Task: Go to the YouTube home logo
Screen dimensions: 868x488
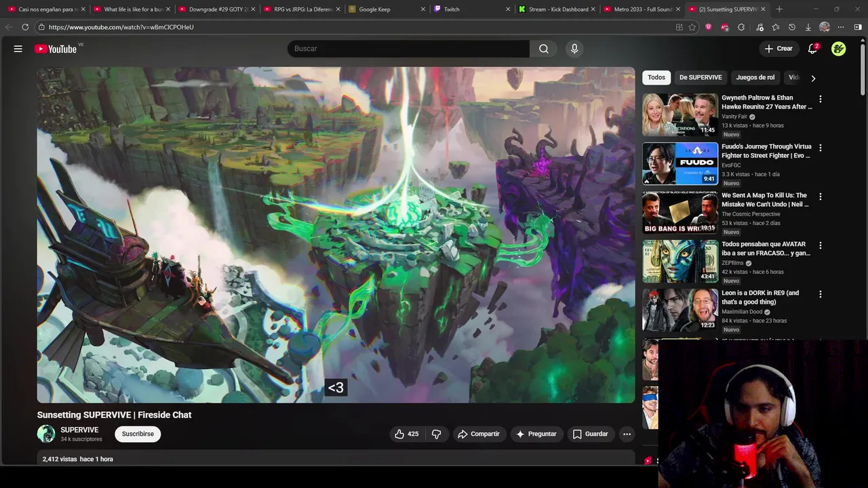Action: click(56, 49)
